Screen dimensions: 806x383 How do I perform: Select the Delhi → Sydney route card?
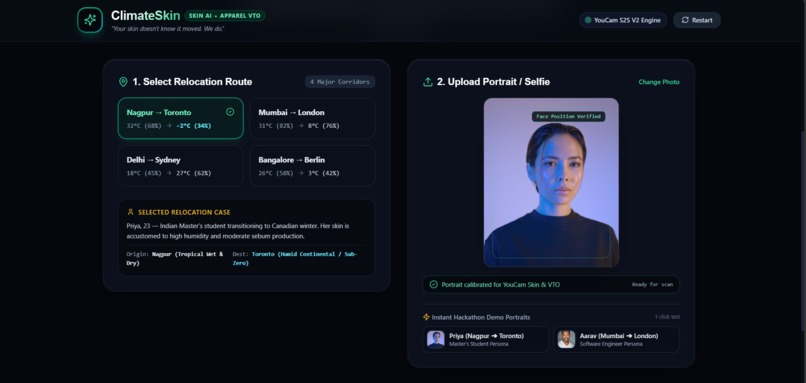click(180, 166)
